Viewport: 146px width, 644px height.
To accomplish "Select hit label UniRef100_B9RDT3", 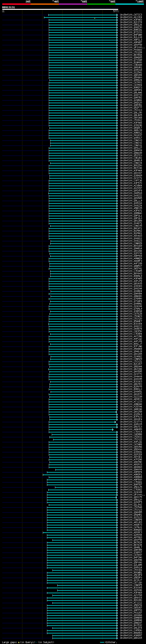I will tap(131, 87).
